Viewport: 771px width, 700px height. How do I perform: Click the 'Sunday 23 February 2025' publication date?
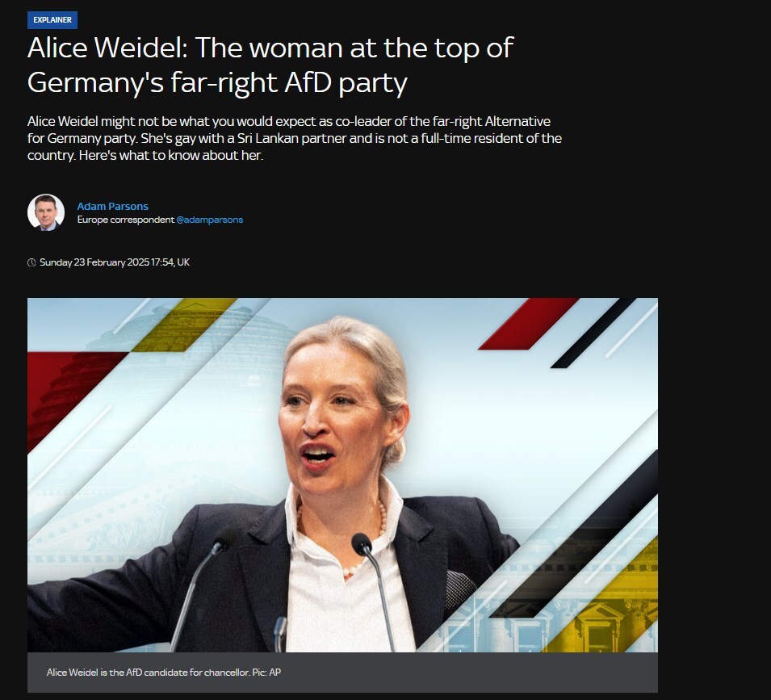pyautogui.click(x=94, y=262)
